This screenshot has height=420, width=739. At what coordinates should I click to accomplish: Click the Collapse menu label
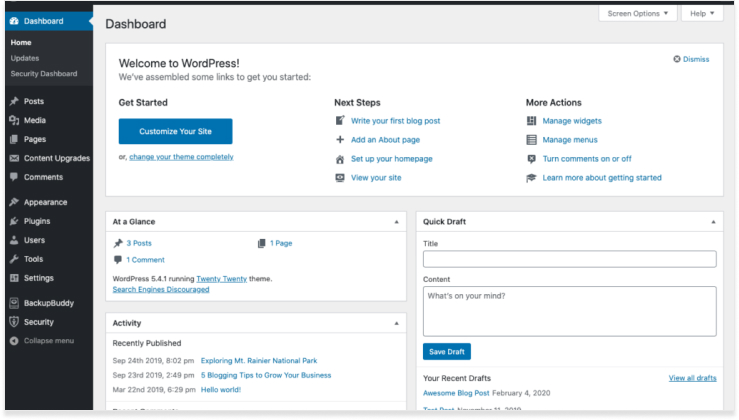(x=49, y=341)
